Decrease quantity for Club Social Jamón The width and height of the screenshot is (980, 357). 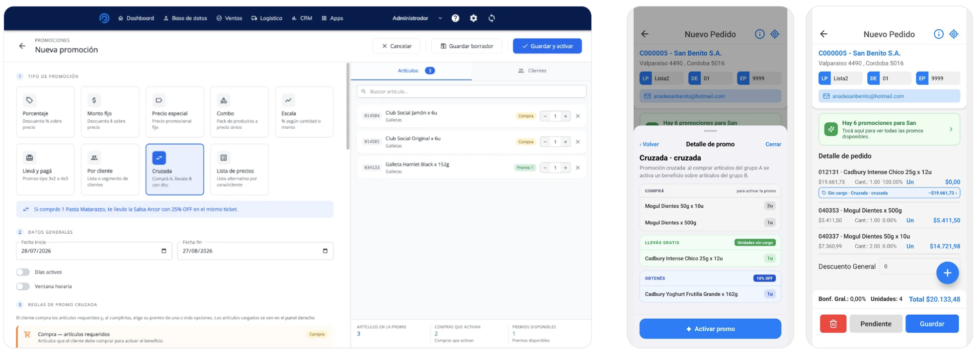[x=545, y=116]
